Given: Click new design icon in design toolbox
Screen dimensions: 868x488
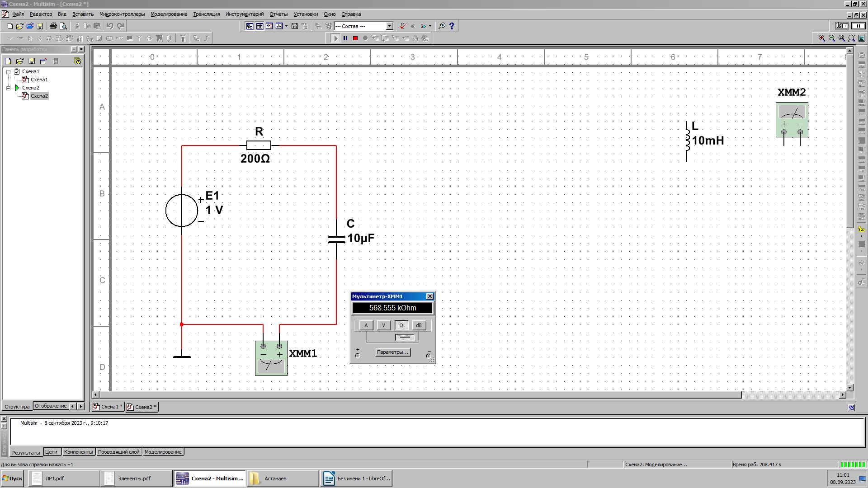Looking at the screenshot, I should click(8, 61).
